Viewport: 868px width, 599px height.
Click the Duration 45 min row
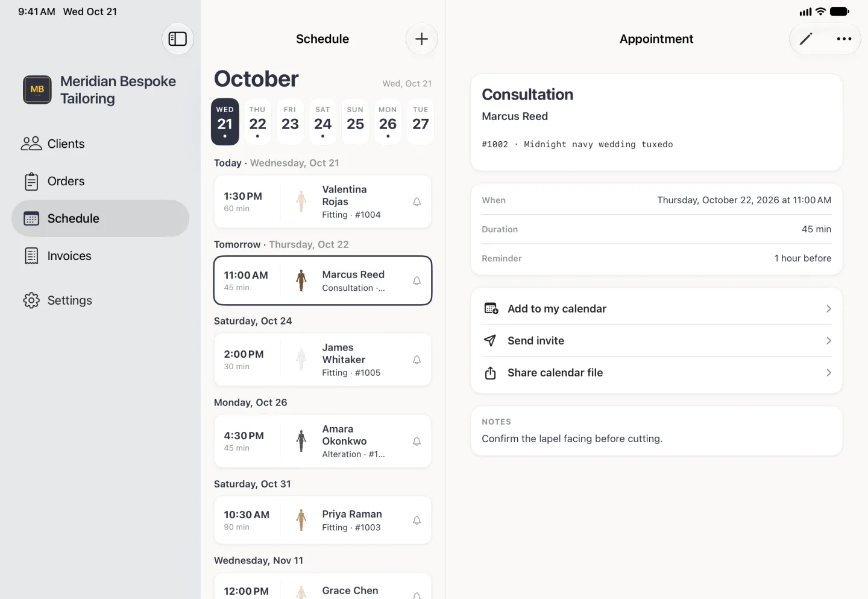[x=656, y=229]
